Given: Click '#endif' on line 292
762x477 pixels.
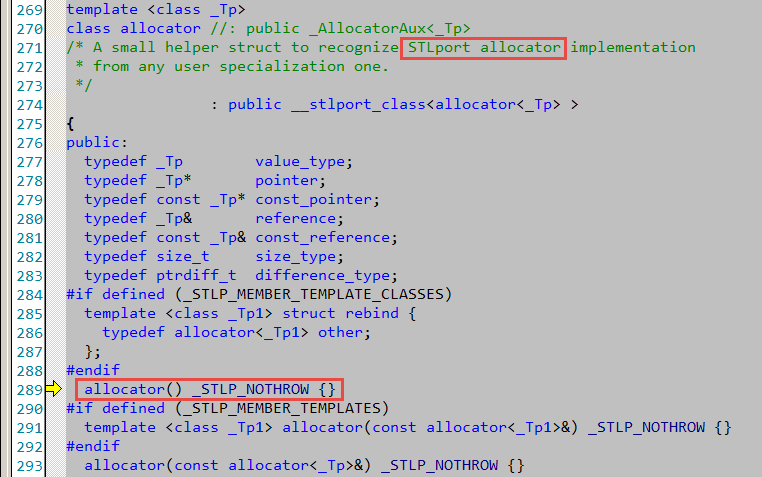Looking at the screenshot, I should (x=93, y=446).
